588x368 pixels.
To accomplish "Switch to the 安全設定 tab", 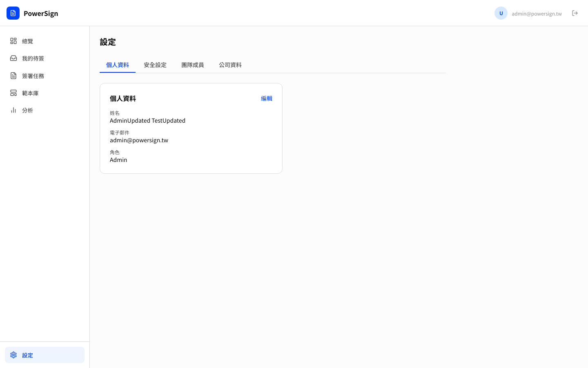I will pos(155,65).
